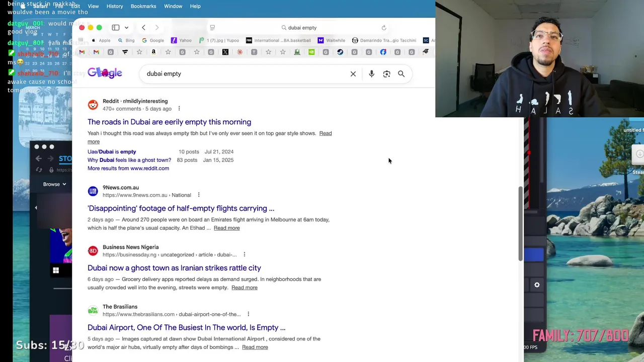The height and width of the screenshot is (362, 644).
Task: Click Windows logo in left background window
Action: click(56, 270)
